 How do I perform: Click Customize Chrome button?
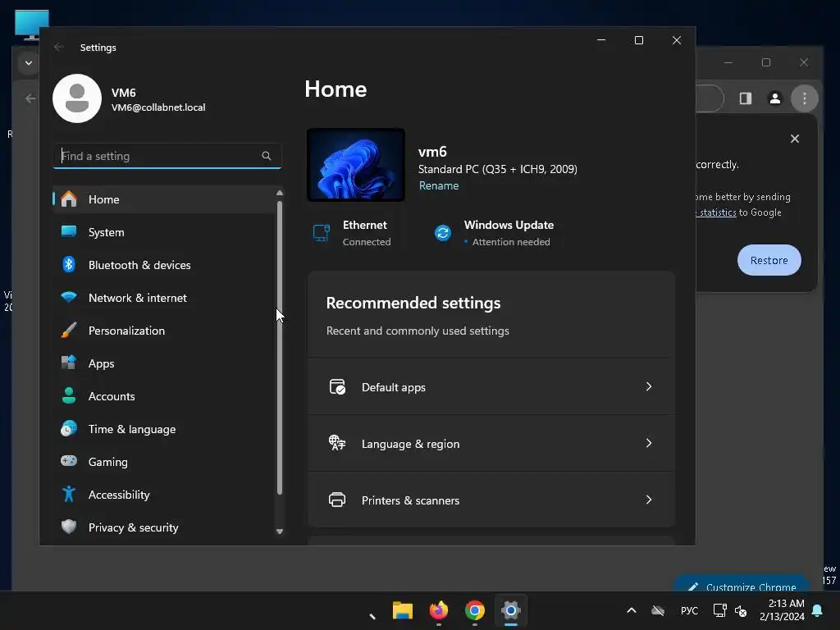pos(742,584)
